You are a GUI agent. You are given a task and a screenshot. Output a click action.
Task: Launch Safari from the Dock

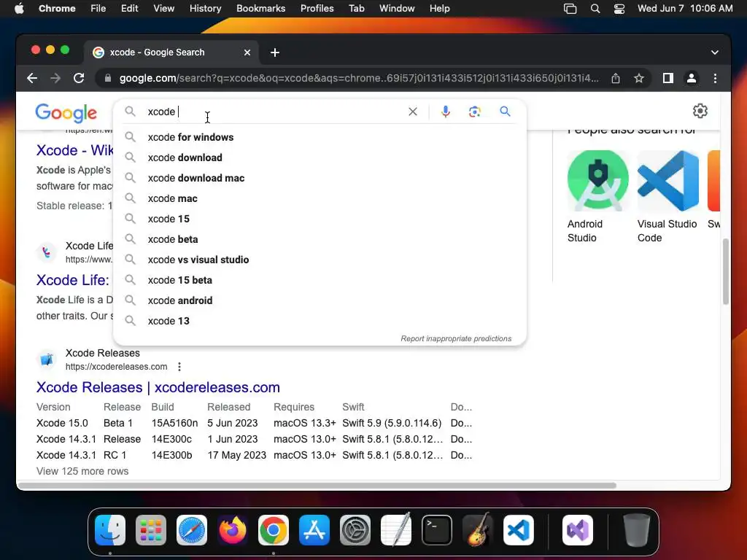[192, 530]
